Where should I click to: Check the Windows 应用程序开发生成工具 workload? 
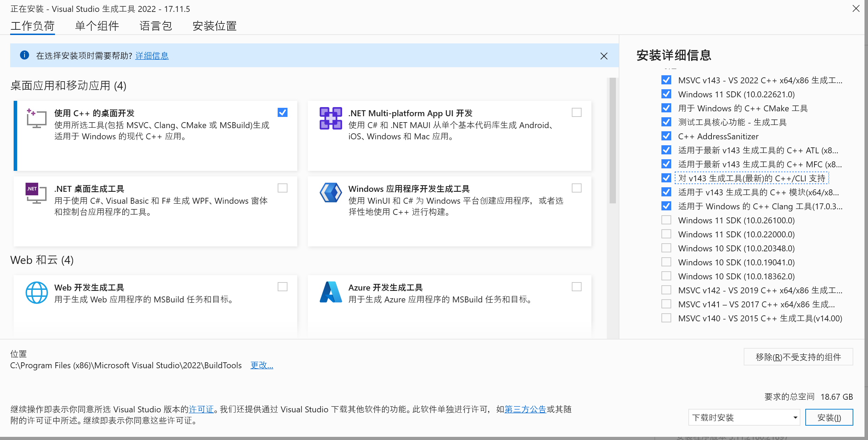coord(577,188)
